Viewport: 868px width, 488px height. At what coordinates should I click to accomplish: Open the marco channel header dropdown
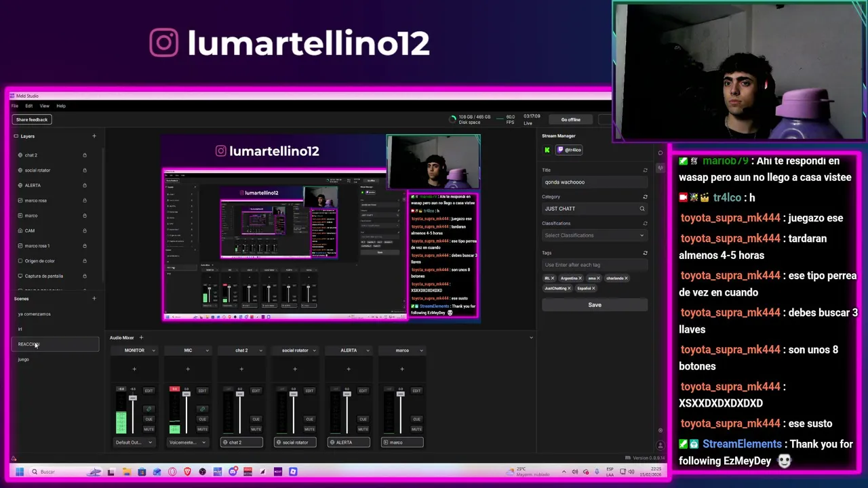421,350
